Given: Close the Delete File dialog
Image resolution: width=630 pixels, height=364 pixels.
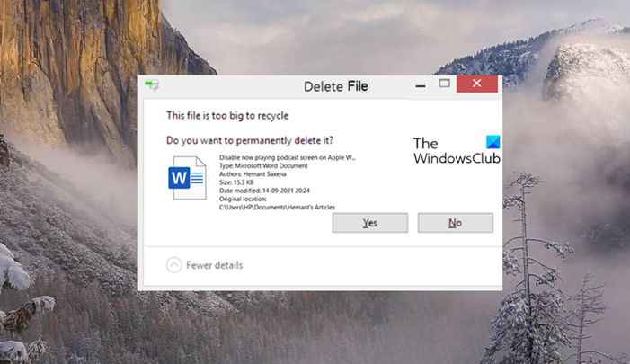Looking at the screenshot, I should [477, 84].
